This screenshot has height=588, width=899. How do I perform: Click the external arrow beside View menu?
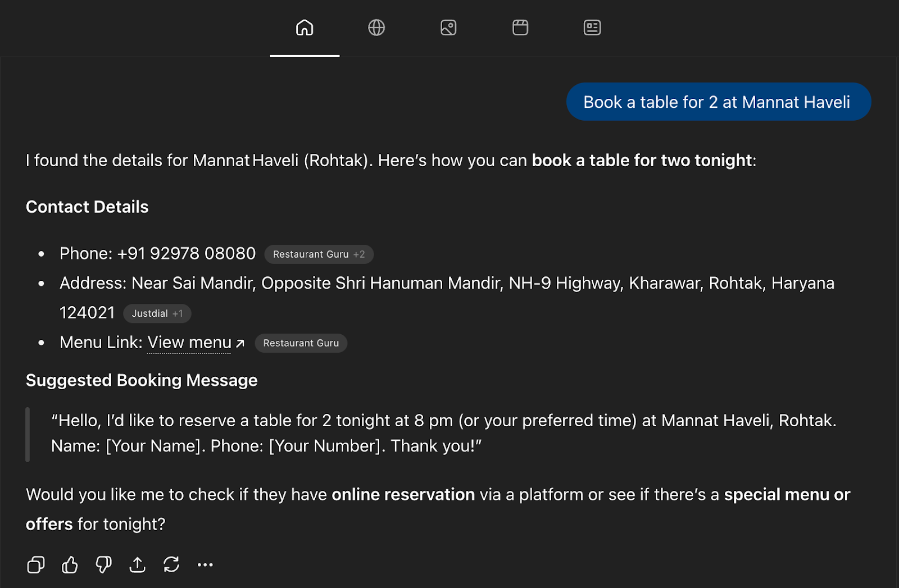[240, 344]
